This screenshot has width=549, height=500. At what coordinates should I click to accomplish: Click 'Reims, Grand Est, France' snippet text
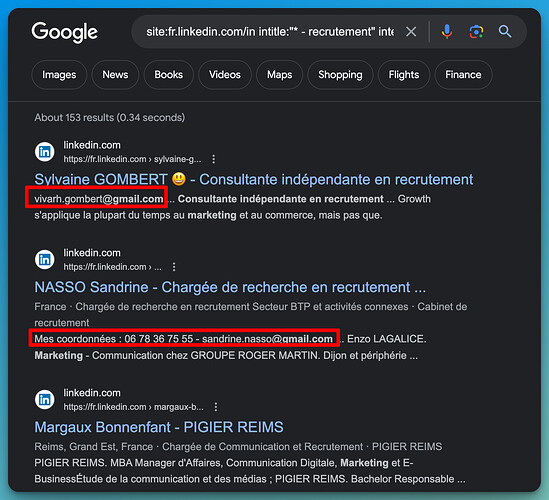(x=93, y=447)
